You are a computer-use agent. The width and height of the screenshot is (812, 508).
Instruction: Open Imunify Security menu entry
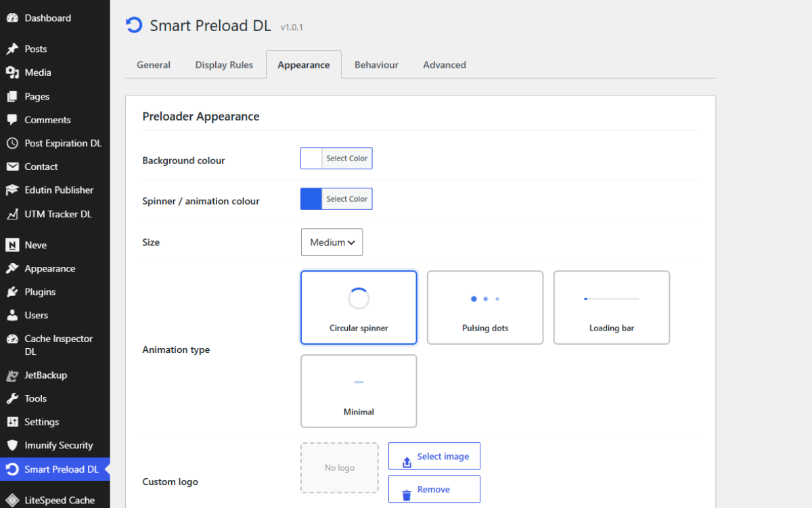[x=55, y=446]
